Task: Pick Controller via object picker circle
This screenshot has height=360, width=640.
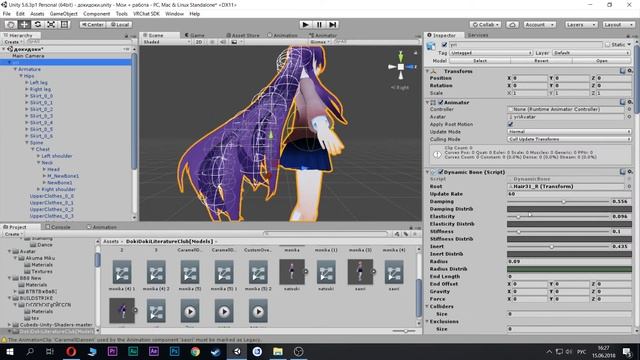Action: 629,109
